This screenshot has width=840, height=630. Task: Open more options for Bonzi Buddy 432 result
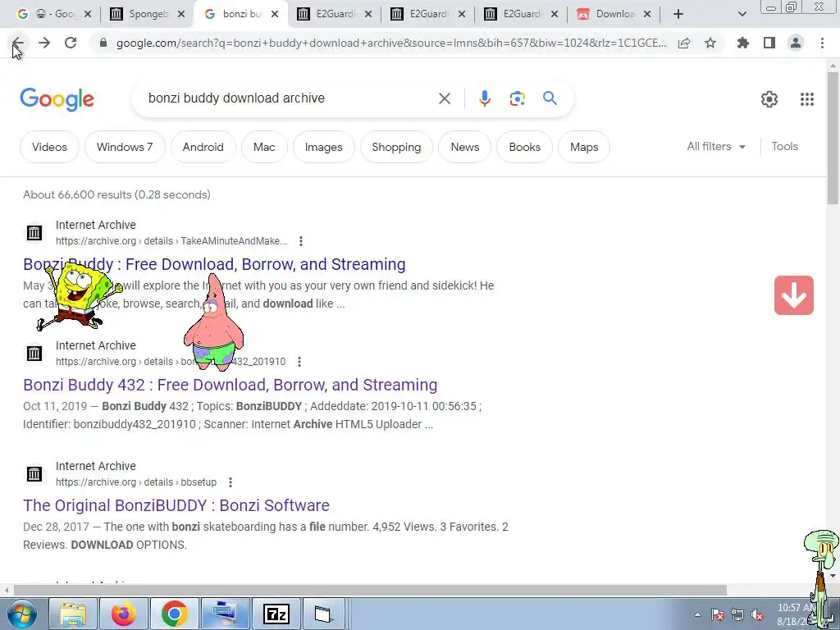click(299, 362)
